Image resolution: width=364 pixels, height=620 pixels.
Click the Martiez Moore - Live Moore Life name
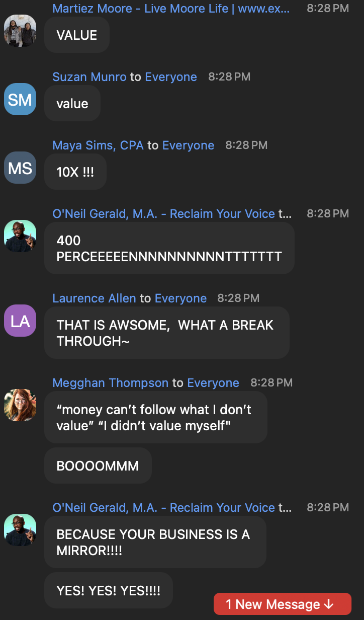(x=171, y=9)
